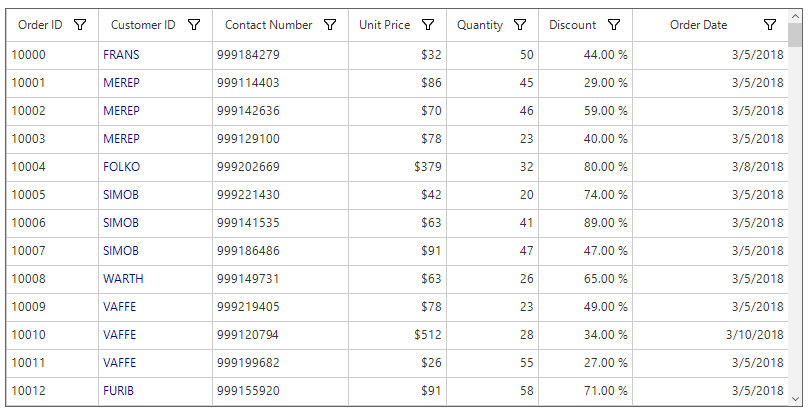
Task: Select the 44.00 % discount cell
Action: [586, 55]
